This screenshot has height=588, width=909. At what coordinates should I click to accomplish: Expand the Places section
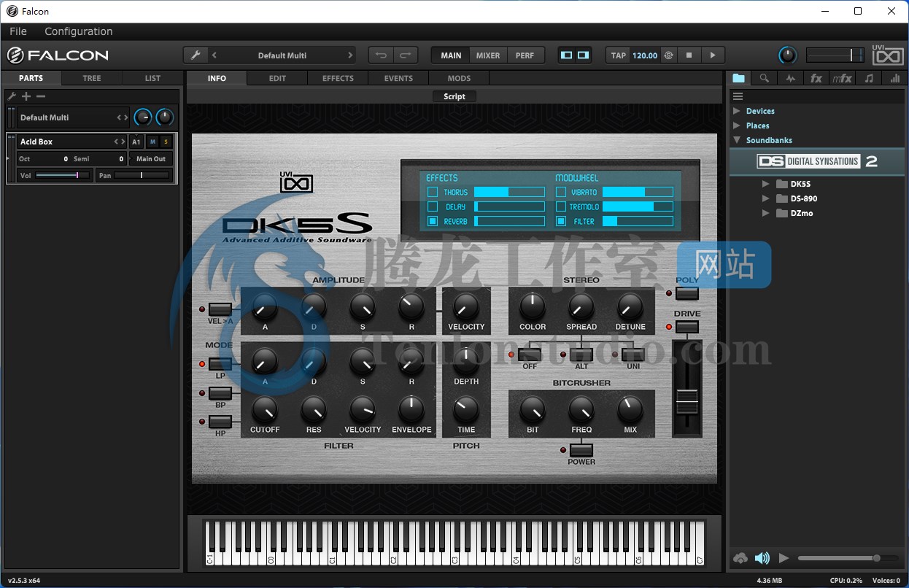737,125
